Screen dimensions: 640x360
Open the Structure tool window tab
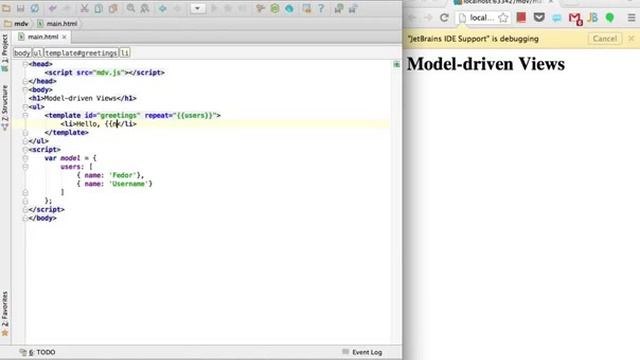5,108
